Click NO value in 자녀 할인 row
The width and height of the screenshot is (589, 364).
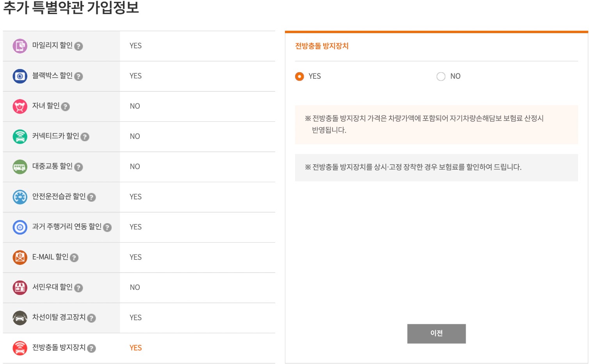tap(135, 106)
